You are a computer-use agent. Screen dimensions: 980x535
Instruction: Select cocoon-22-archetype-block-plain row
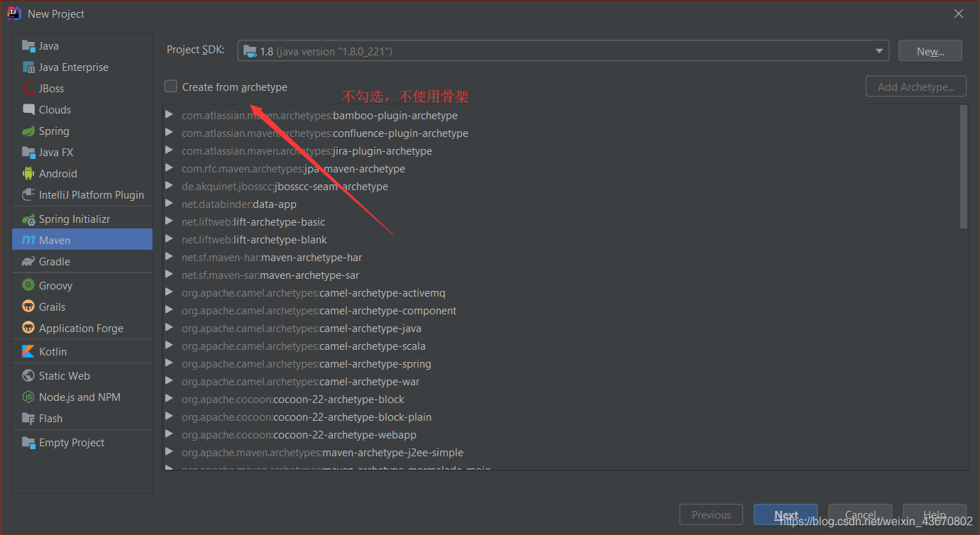click(x=561, y=417)
